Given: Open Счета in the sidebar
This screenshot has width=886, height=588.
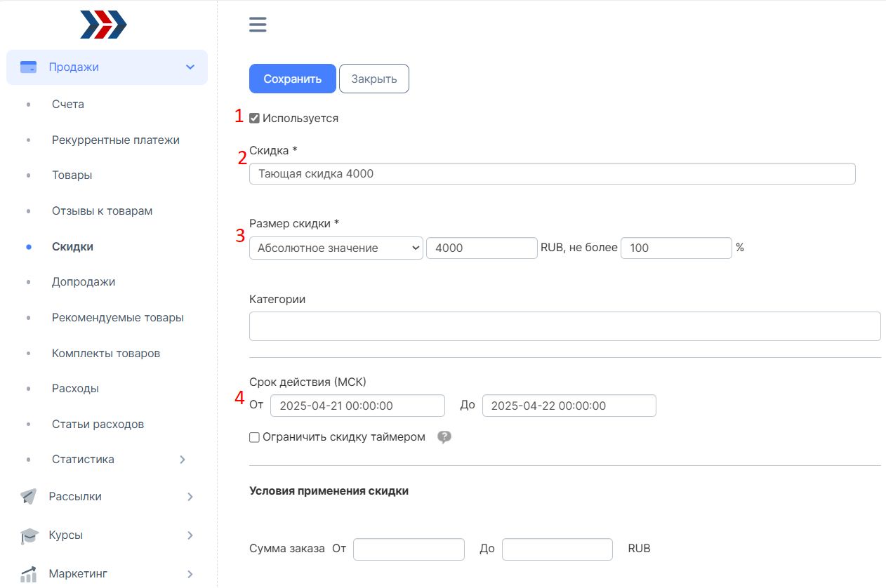Looking at the screenshot, I should [68, 104].
